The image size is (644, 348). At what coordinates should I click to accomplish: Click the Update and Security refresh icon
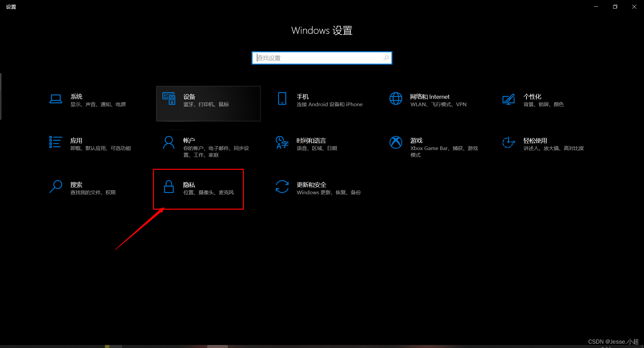click(282, 187)
